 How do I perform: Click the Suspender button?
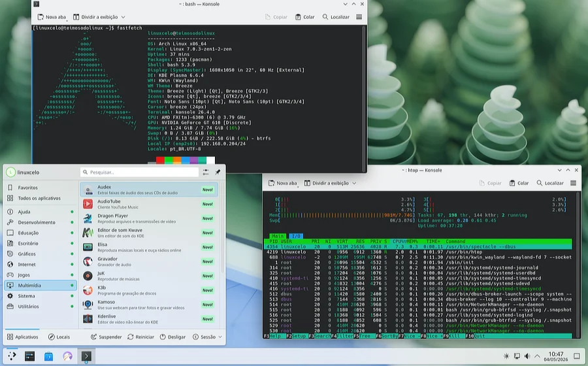tap(106, 337)
